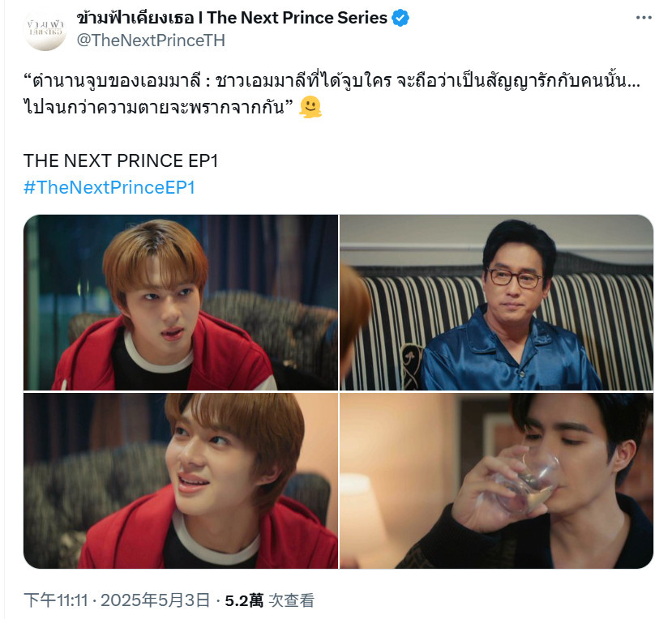Click the melting face emoji
Viewport: 672px width, 619px height.
point(310,107)
